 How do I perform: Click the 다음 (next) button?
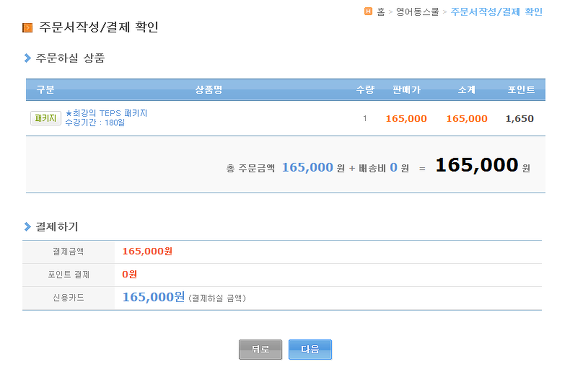click(x=310, y=349)
